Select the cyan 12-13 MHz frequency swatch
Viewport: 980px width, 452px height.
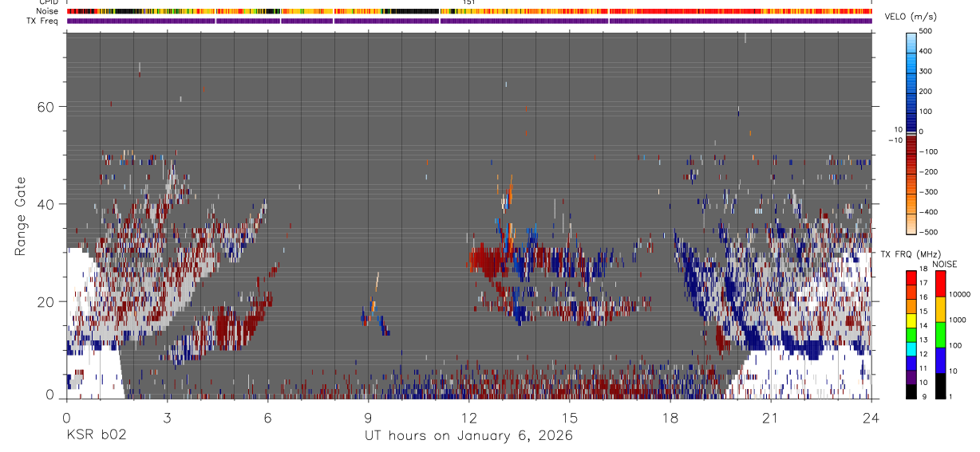pyautogui.click(x=911, y=348)
